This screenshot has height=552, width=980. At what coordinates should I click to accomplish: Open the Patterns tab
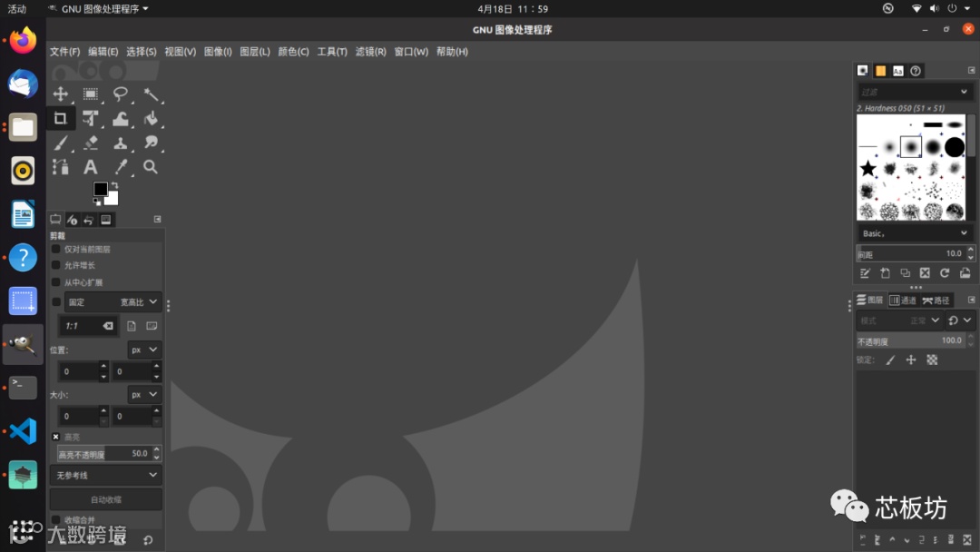click(x=880, y=71)
